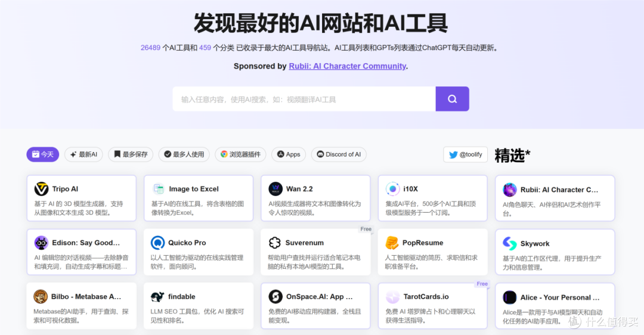Screen dimensions: 644x335
Task: Click the Bilbo avatar icon
Action: click(41, 296)
